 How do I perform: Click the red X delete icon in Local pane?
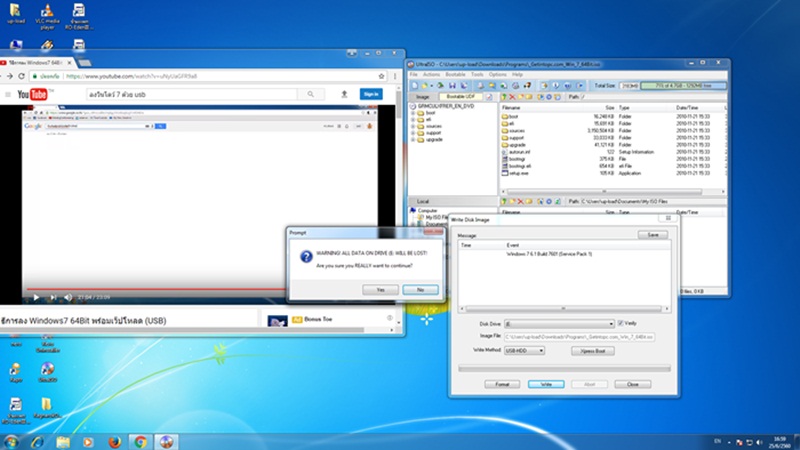[x=520, y=202]
